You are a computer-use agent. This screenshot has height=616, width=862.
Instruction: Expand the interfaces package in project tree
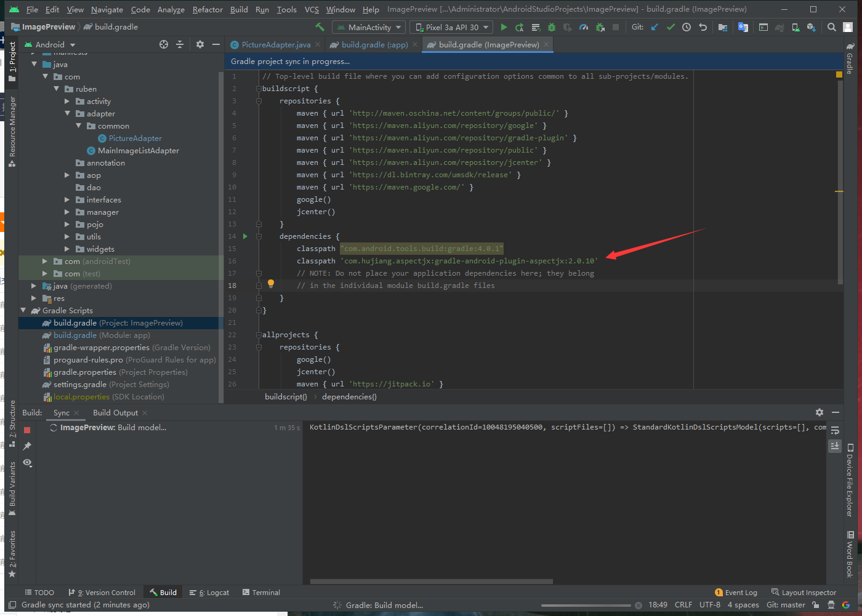[x=67, y=200]
